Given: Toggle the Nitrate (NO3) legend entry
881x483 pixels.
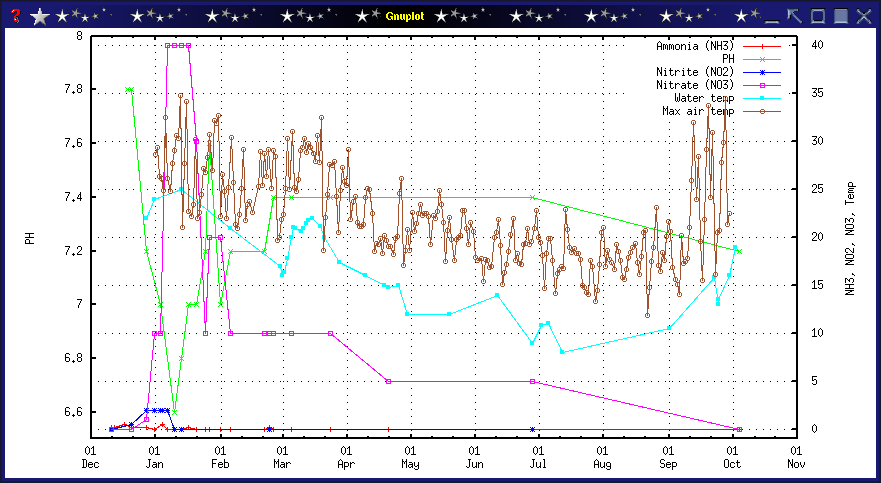Looking at the screenshot, I should tap(694, 85).
